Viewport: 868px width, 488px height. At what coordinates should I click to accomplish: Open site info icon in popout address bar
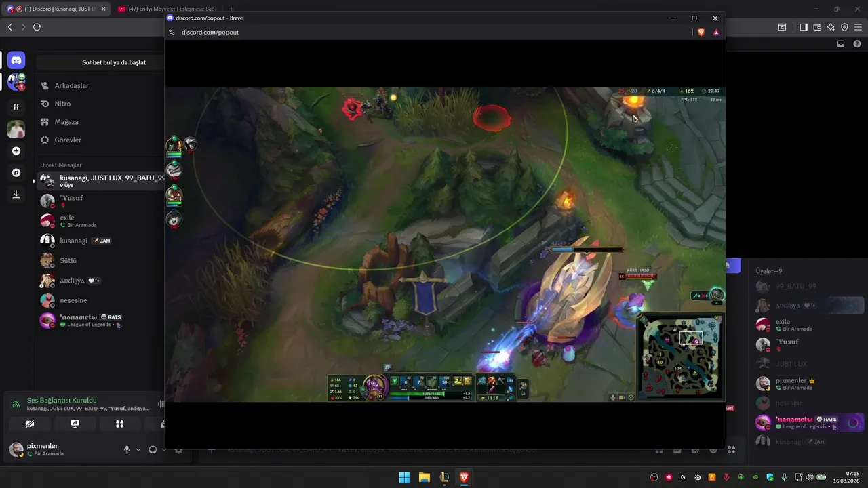[x=172, y=32]
